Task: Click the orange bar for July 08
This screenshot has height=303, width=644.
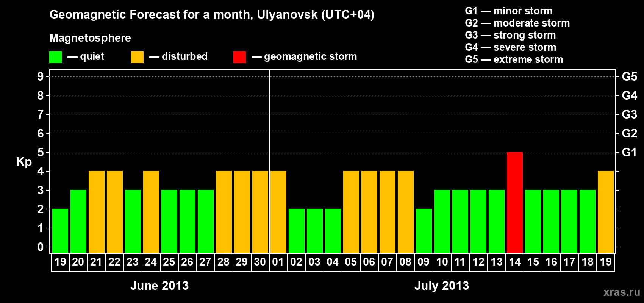Action: (406, 212)
